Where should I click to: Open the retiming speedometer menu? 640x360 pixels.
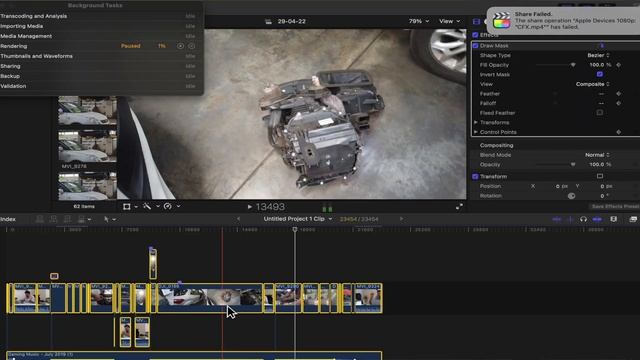(x=167, y=207)
